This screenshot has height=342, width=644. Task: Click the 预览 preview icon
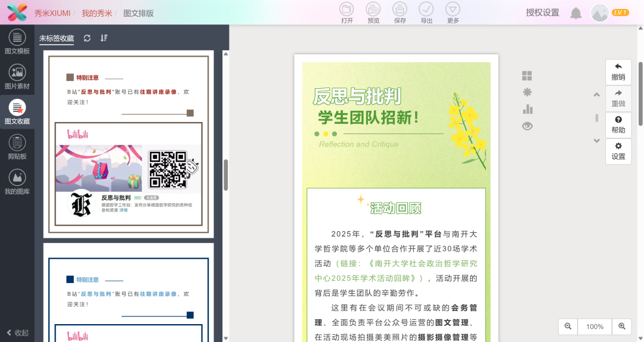point(373,9)
